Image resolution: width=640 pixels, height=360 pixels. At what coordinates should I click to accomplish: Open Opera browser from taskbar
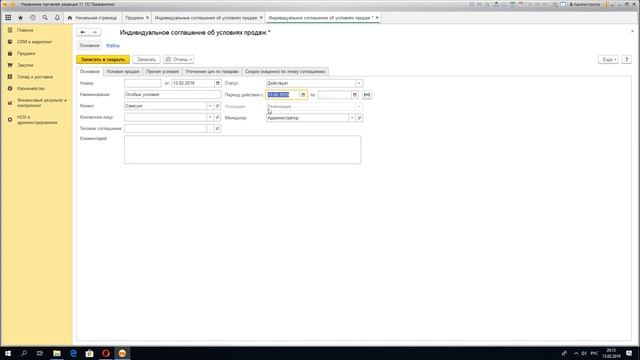click(106, 353)
